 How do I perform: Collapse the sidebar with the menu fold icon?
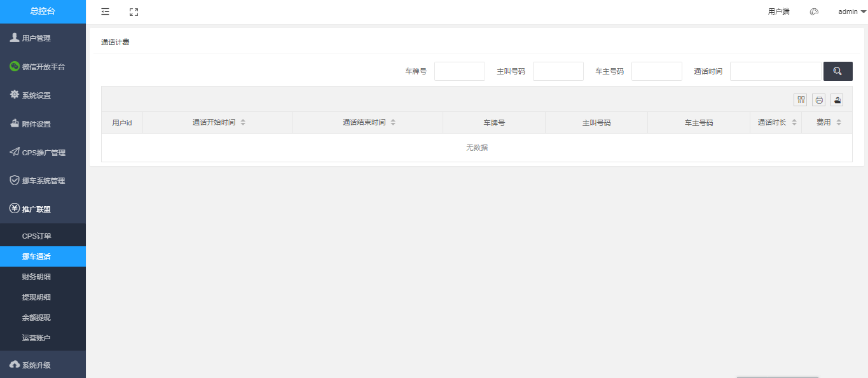pyautogui.click(x=105, y=11)
